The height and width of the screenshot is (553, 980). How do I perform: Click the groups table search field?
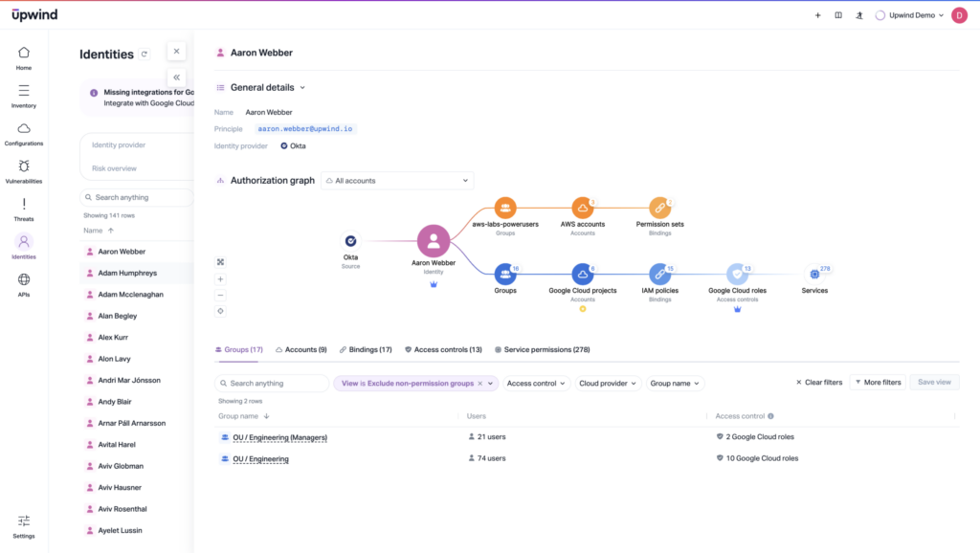click(x=271, y=383)
